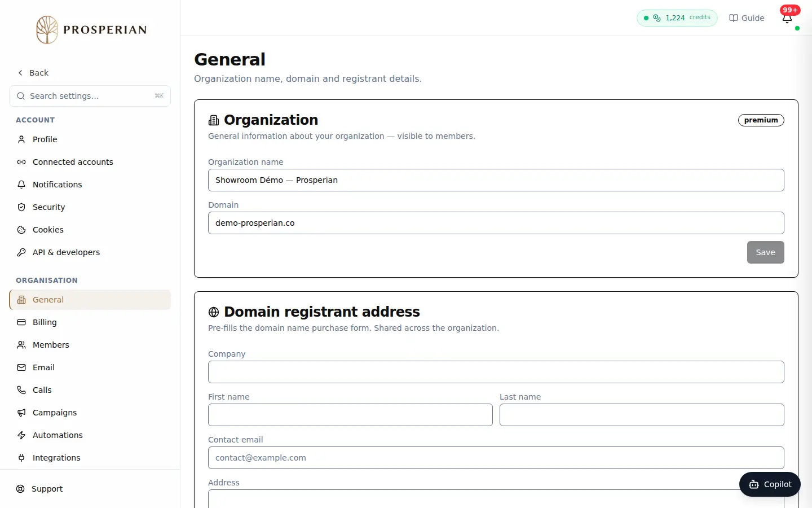Click the credits coin icon
The width and height of the screenshot is (812, 508).
tap(657, 18)
